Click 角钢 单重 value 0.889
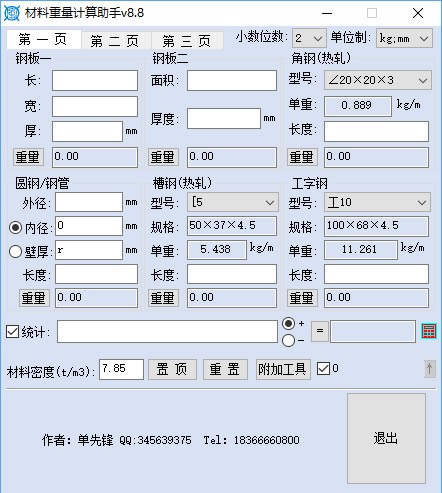Viewport: 442px width, 493px height. click(358, 106)
